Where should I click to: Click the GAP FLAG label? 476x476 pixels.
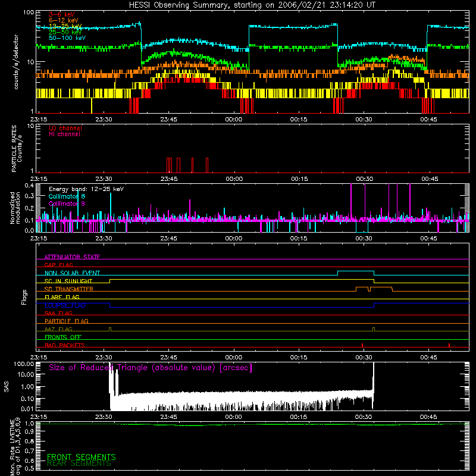pyautogui.click(x=58, y=265)
